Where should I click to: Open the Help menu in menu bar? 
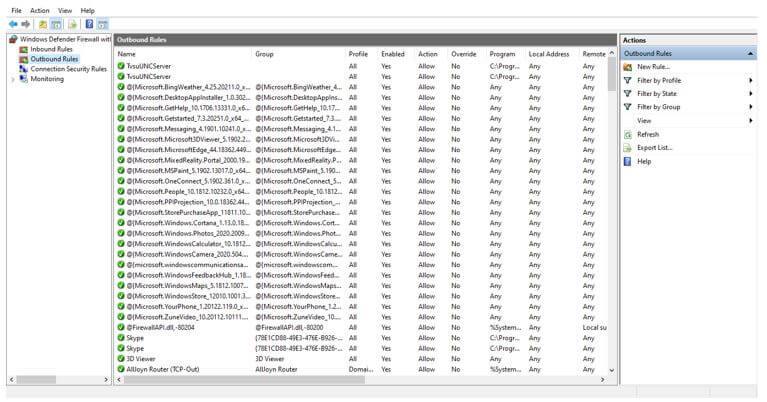pos(87,10)
